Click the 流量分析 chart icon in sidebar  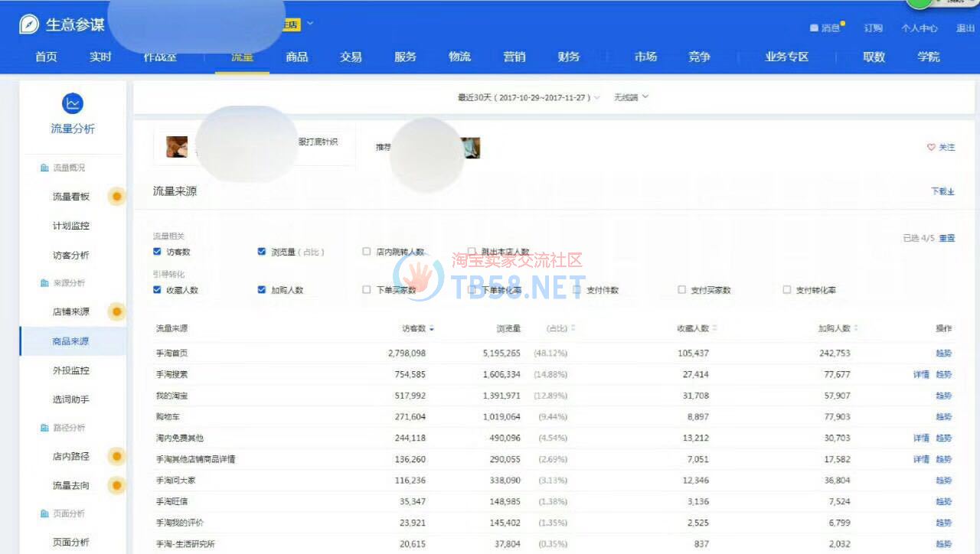[73, 103]
